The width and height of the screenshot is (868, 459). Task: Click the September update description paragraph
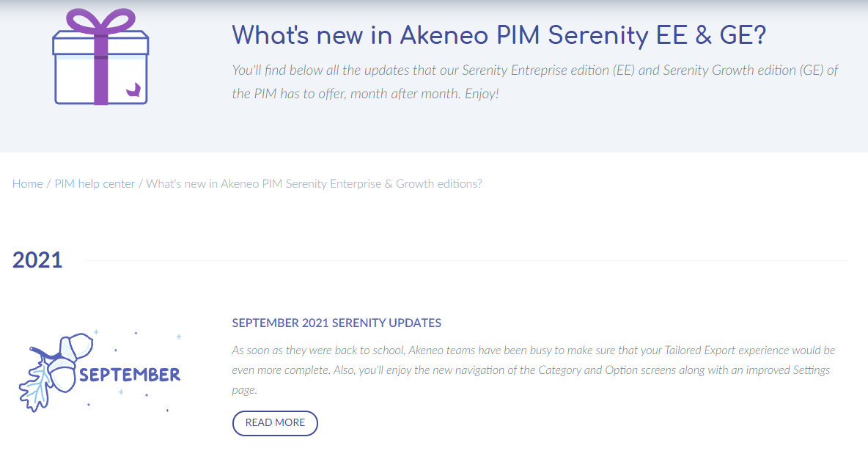[x=534, y=370]
